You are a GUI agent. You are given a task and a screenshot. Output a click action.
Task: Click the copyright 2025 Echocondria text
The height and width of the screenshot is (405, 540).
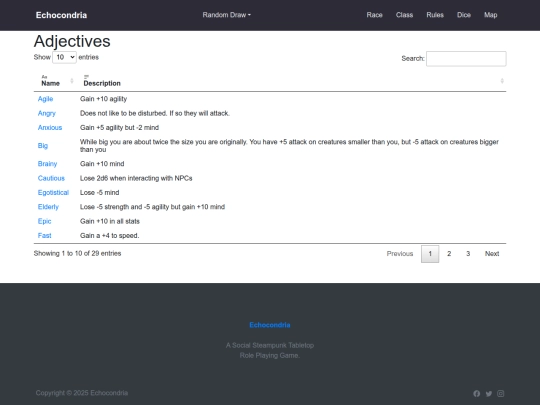(x=82, y=393)
